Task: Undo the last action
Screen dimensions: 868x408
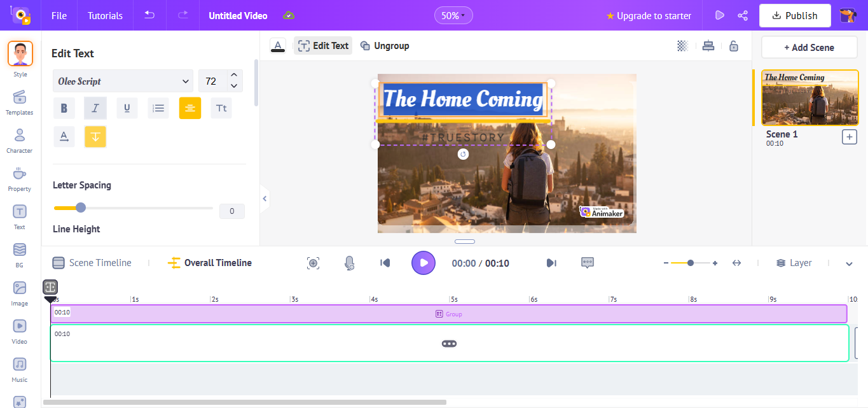Action: (x=149, y=15)
